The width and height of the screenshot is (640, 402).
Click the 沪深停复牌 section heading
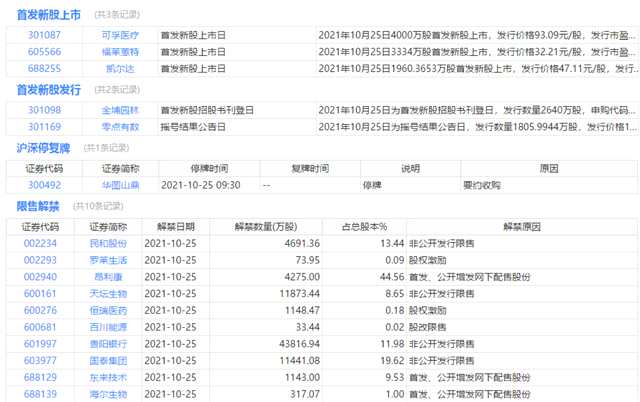pos(43,148)
